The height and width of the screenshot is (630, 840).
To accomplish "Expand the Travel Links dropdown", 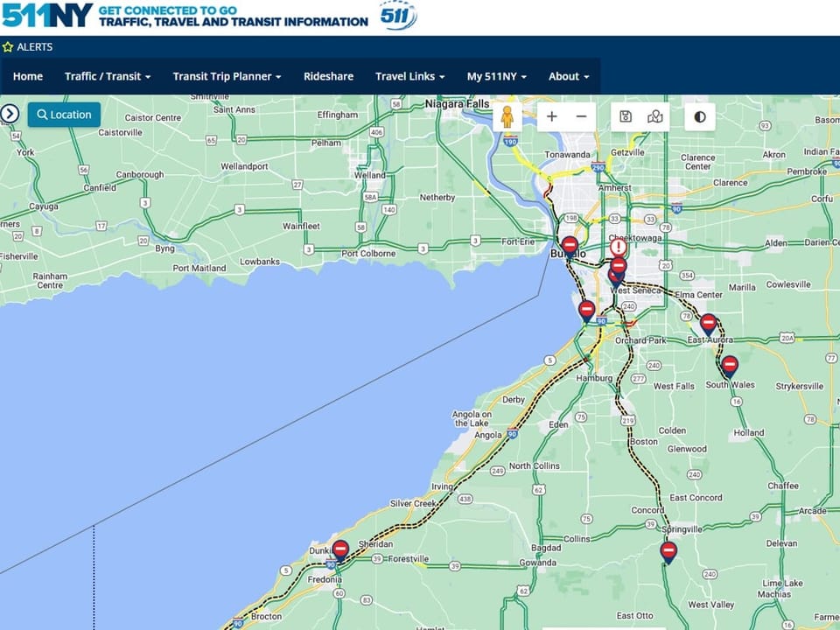I will click(x=409, y=76).
